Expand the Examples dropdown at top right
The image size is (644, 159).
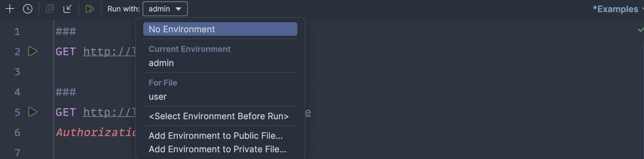[618, 9]
